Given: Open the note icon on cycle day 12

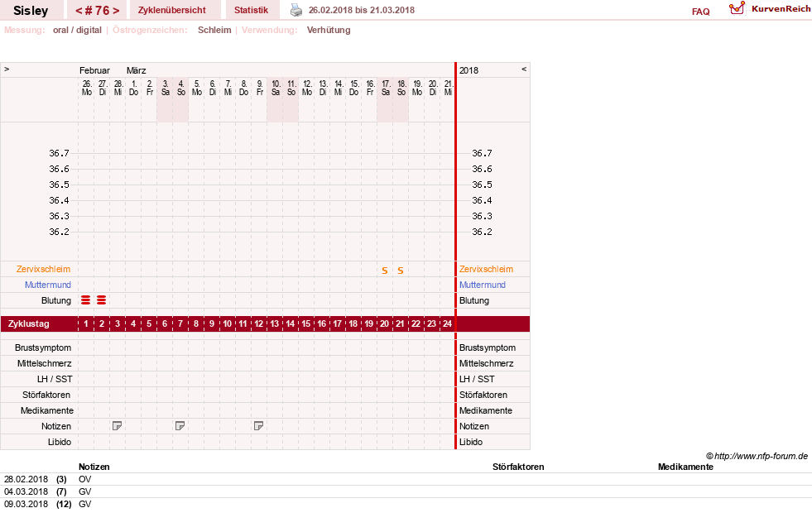Looking at the screenshot, I should coord(258,426).
